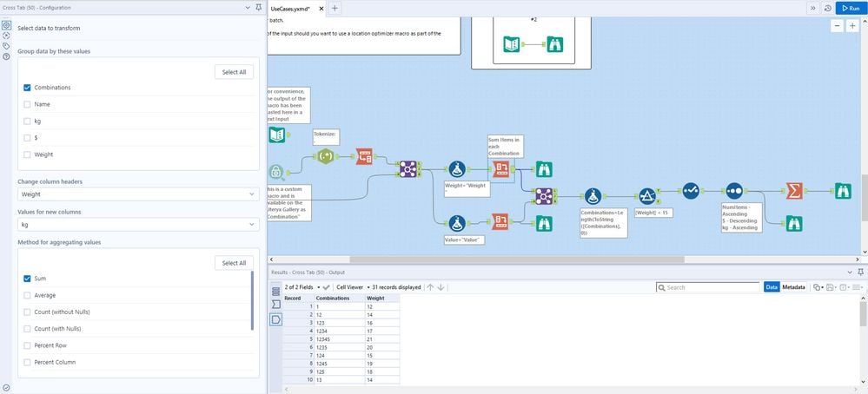Zoom in the canvas with plus button
The height and width of the screenshot is (394, 868).
[852, 26]
